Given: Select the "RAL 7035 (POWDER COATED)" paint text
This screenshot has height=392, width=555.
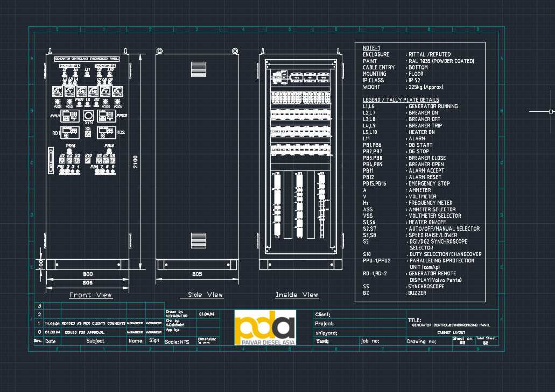Looking at the screenshot, I should tap(441, 61).
